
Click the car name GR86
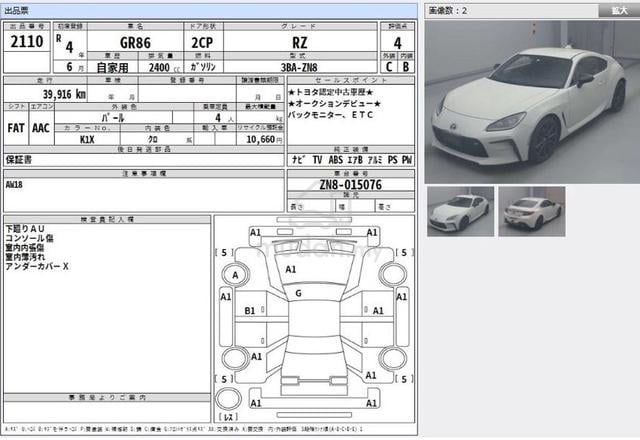click(x=135, y=42)
